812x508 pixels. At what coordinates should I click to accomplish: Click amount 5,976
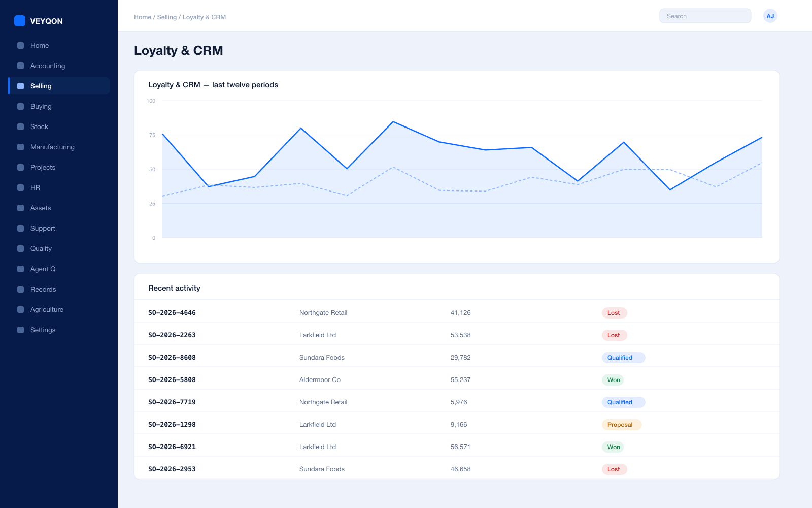coord(459,402)
